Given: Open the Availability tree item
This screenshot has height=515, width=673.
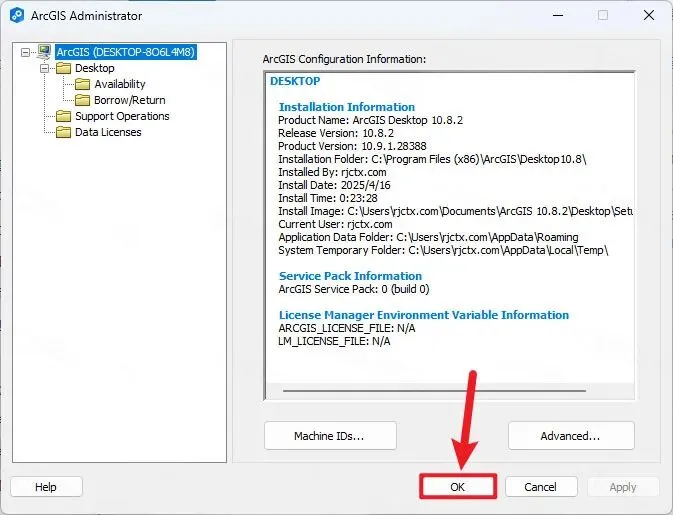Looking at the screenshot, I should click(120, 84).
